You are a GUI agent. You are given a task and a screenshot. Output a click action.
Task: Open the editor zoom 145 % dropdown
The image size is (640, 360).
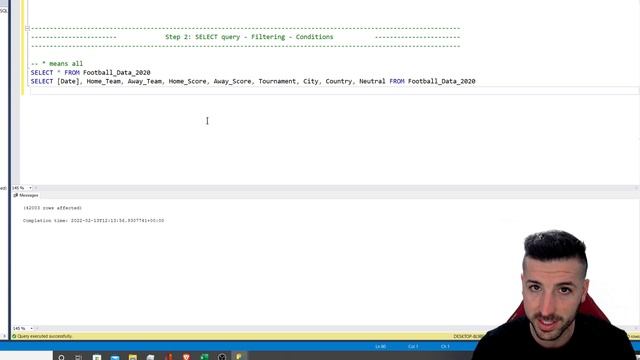click(30, 188)
